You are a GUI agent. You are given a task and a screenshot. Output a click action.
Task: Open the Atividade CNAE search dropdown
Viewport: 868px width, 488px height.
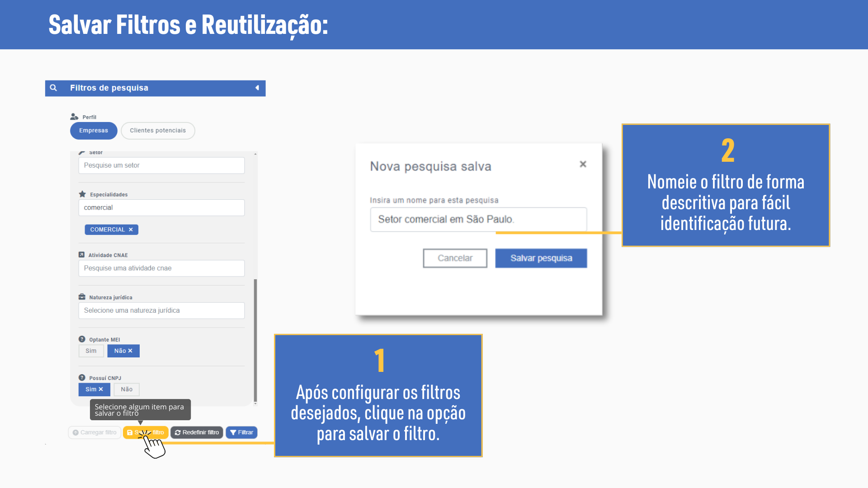click(161, 268)
